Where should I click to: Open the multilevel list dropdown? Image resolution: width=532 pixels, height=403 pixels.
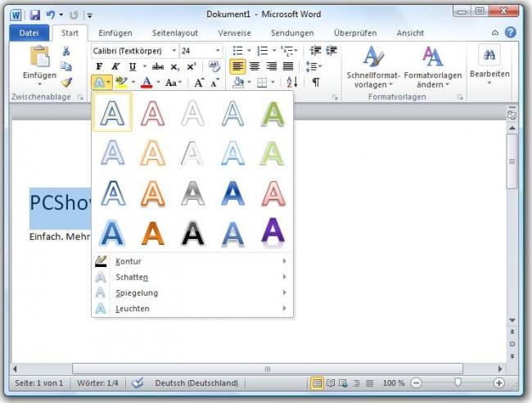pos(289,51)
